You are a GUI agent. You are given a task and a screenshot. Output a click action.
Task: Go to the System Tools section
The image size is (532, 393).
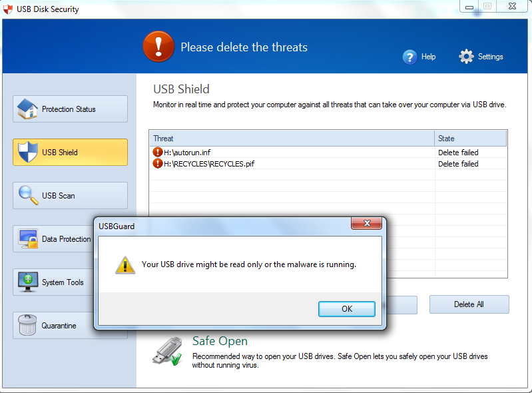coord(53,282)
